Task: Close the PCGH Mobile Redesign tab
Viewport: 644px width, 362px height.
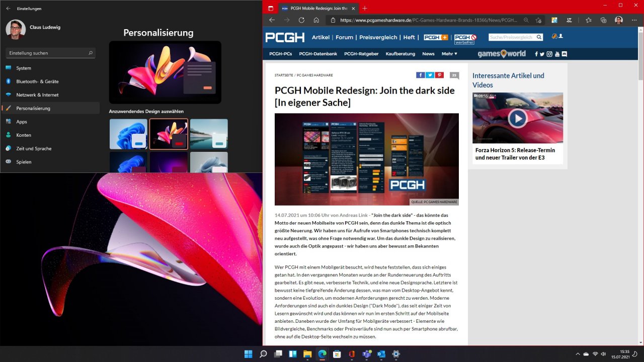Action: coord(353,8)
